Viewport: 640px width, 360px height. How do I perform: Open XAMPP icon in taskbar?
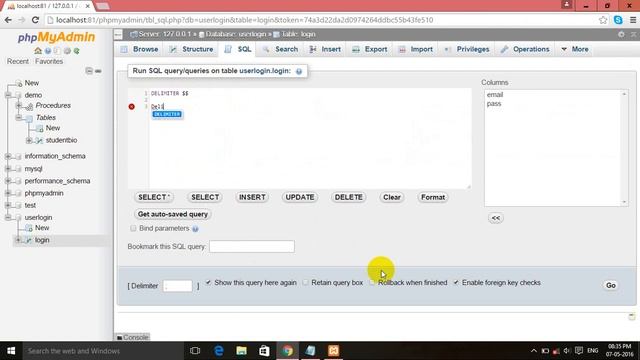pyautogui.click(x=333, y=351)
